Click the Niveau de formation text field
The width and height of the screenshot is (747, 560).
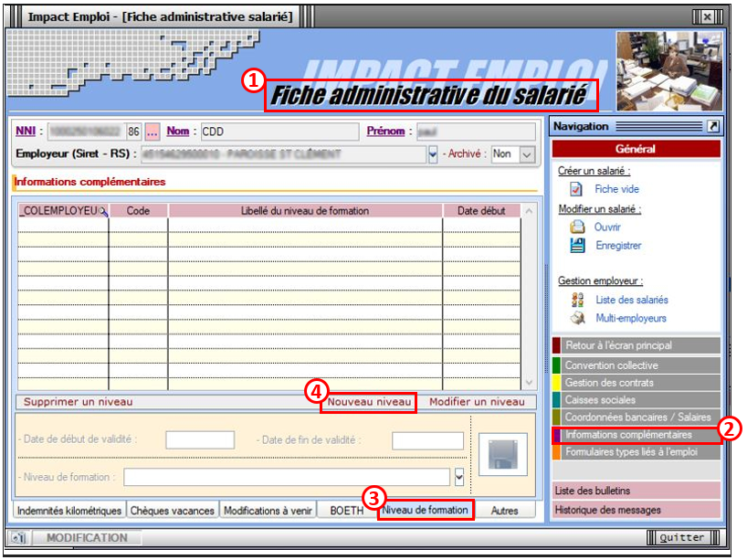pos(287,477)
